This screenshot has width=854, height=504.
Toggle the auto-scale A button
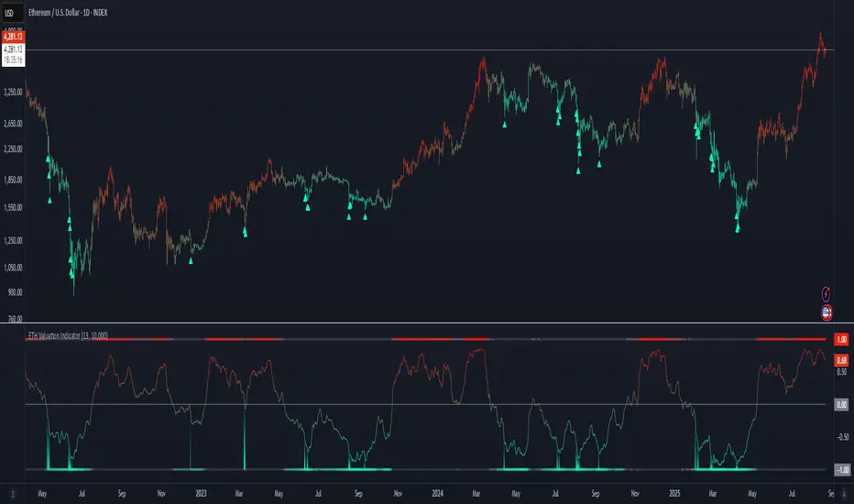coord(844,494)
